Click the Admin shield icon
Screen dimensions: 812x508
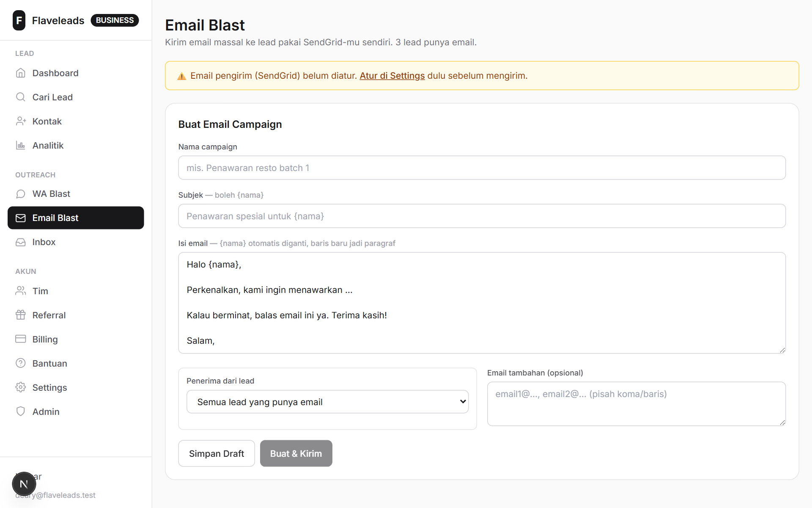(x=21, y=411)
